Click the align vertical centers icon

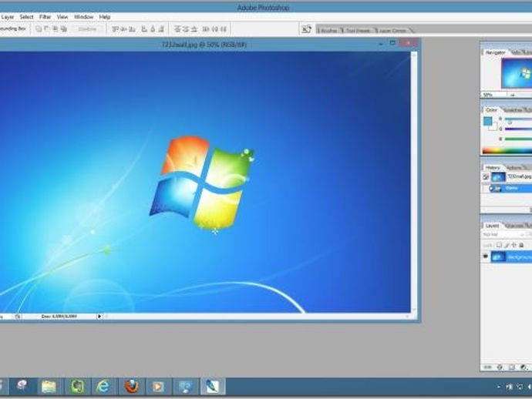point(124,29)
